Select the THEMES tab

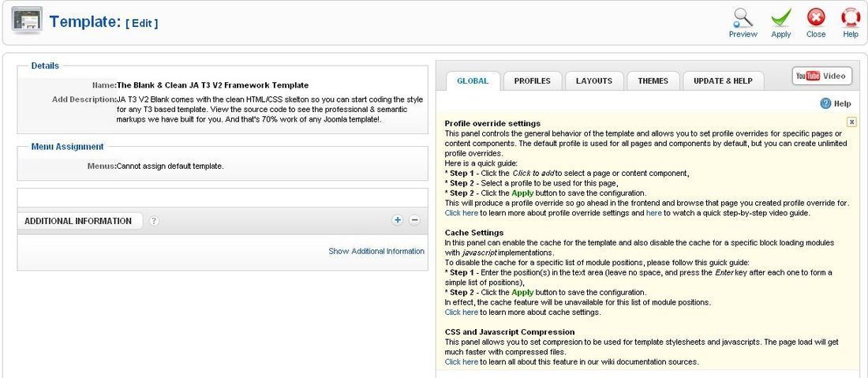click(x=653, y=80)
